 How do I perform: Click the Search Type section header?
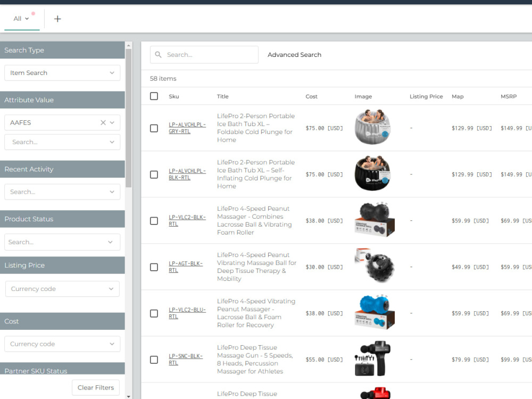click(x=62, y=50)
